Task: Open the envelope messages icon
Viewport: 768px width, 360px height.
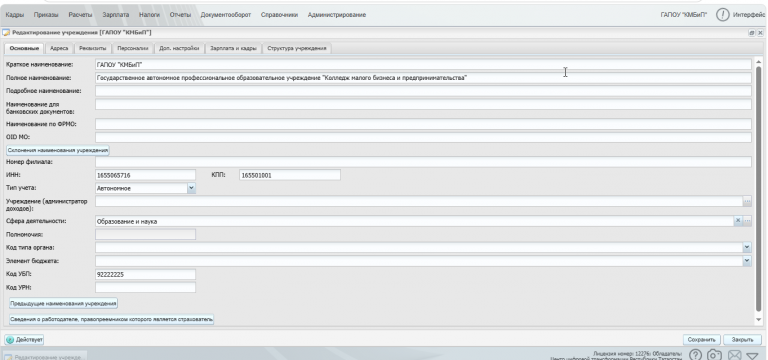Action: tap(734, 355)
